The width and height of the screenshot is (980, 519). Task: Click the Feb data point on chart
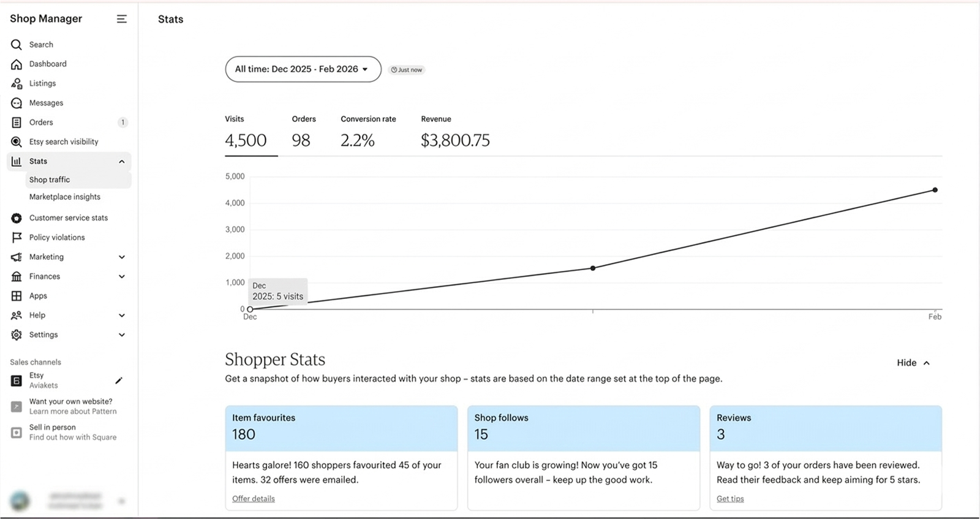tap(935, 190)
